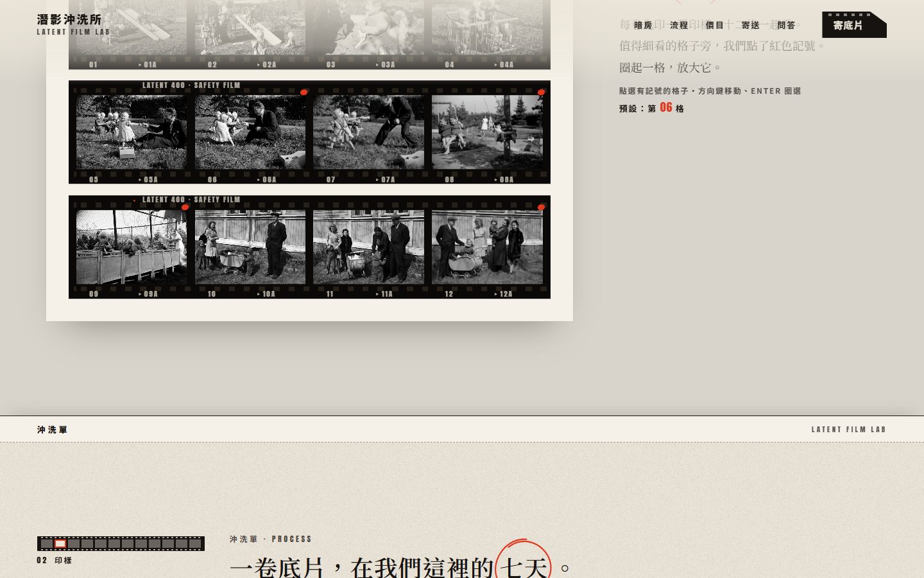The image size is (924, 578).
Task: Choose frame 10 thumbnail with the pram
Action: 250,247
